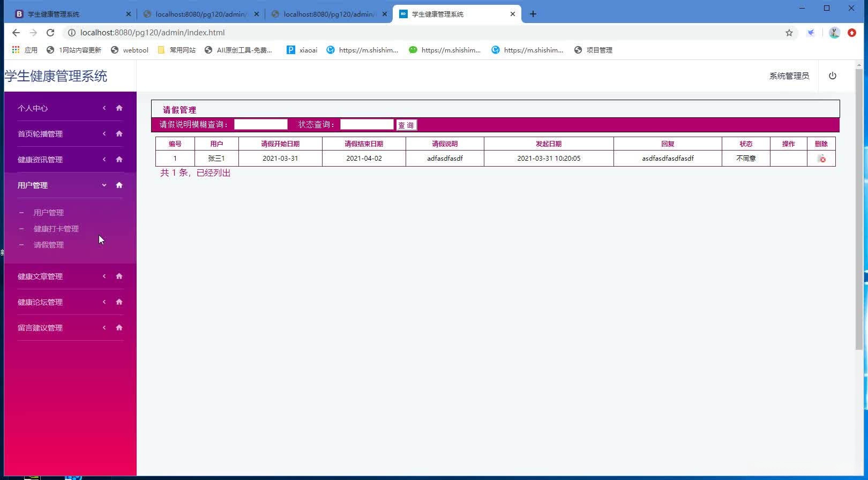Screen dimensions: 868x480
Task: Click home icon beside 首页轮播管理
Action: coord(119,133)
